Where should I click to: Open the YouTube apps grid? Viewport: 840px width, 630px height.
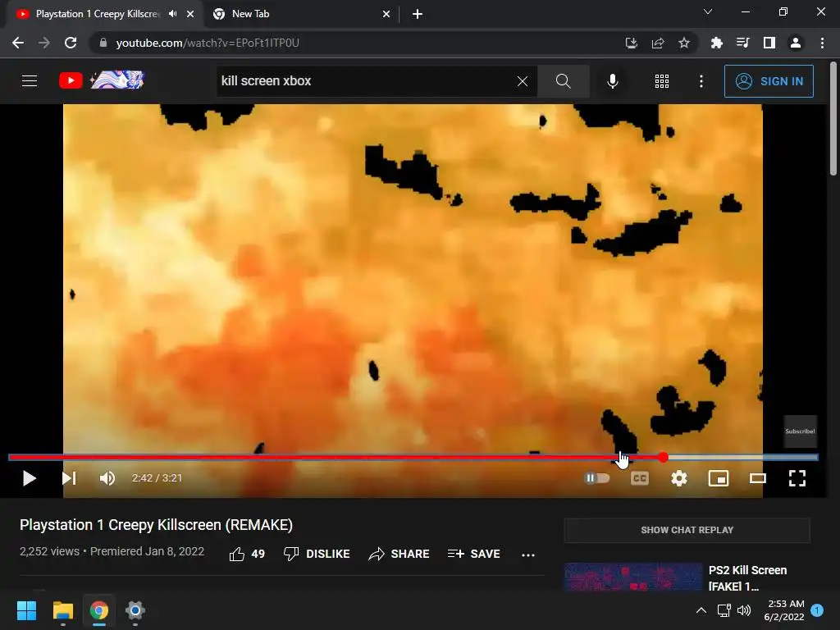662,81
